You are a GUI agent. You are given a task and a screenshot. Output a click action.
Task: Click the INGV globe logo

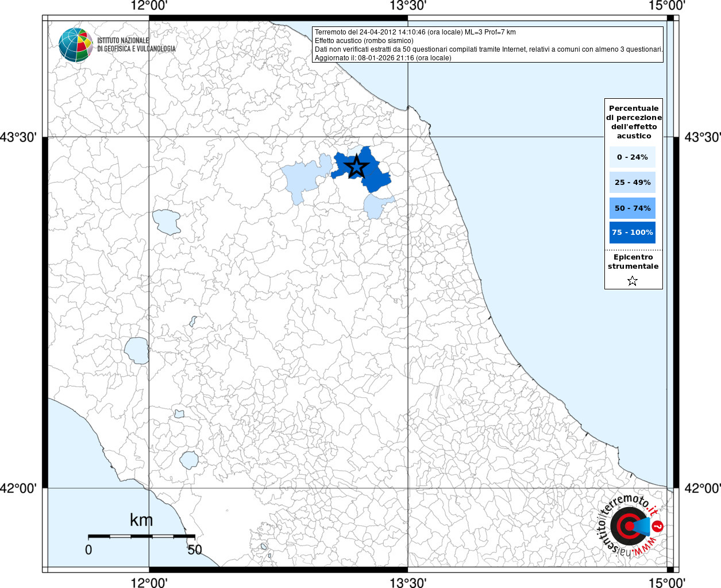(76, 45)
